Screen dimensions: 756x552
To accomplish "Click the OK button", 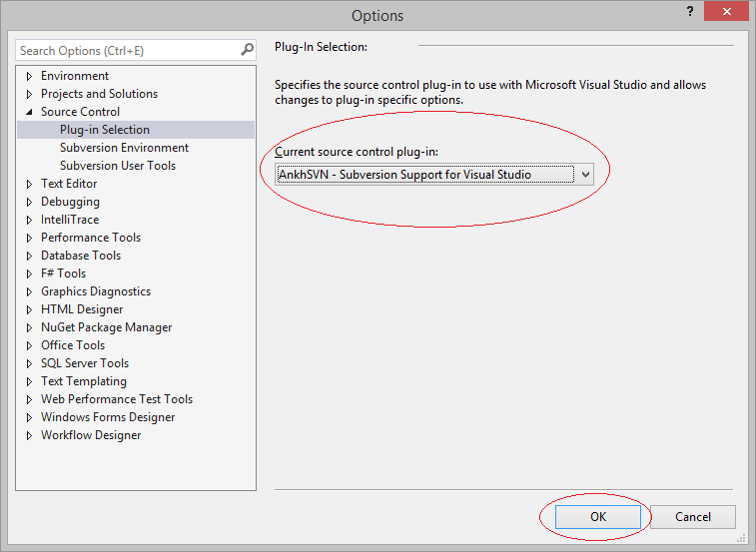I will point(598,517).
